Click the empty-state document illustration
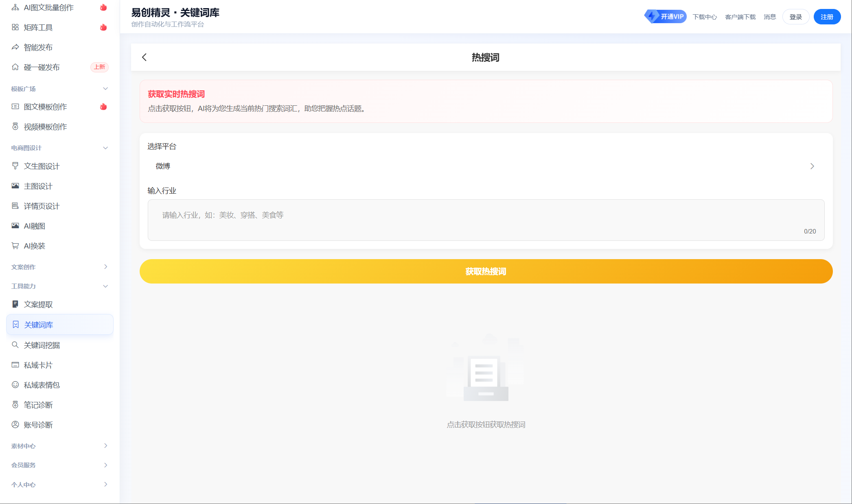 (x=486, y=369)
